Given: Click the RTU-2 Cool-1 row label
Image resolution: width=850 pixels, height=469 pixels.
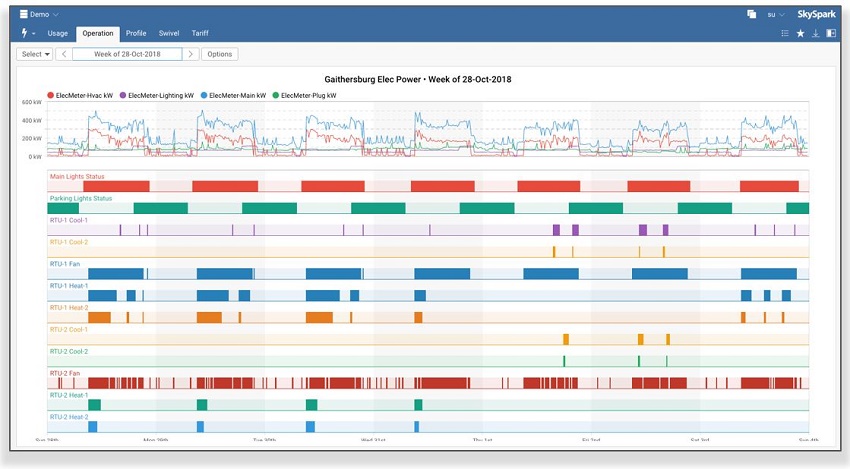Looking at the screenshot, I should 68,329.
